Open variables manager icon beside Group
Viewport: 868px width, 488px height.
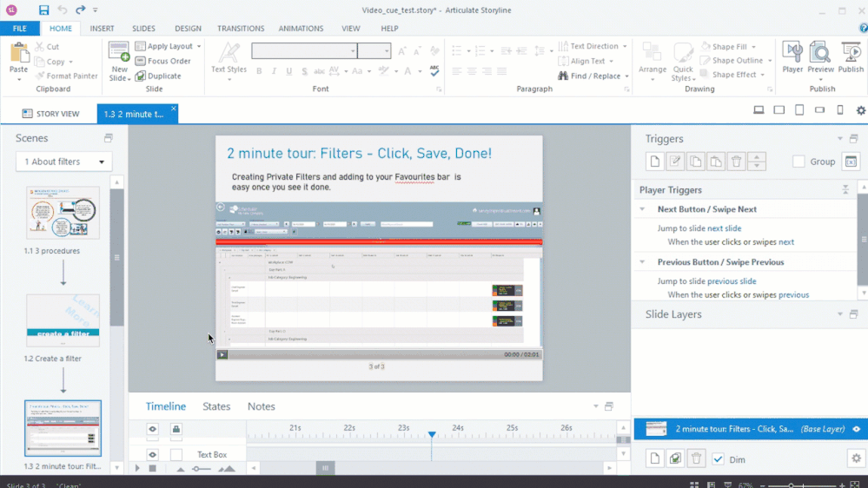[851, 162]
